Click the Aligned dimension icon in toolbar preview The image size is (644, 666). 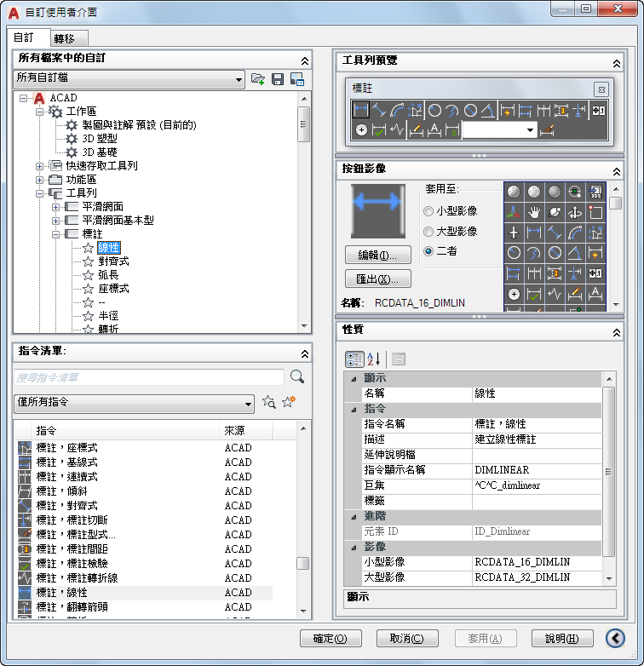[378, 110]
